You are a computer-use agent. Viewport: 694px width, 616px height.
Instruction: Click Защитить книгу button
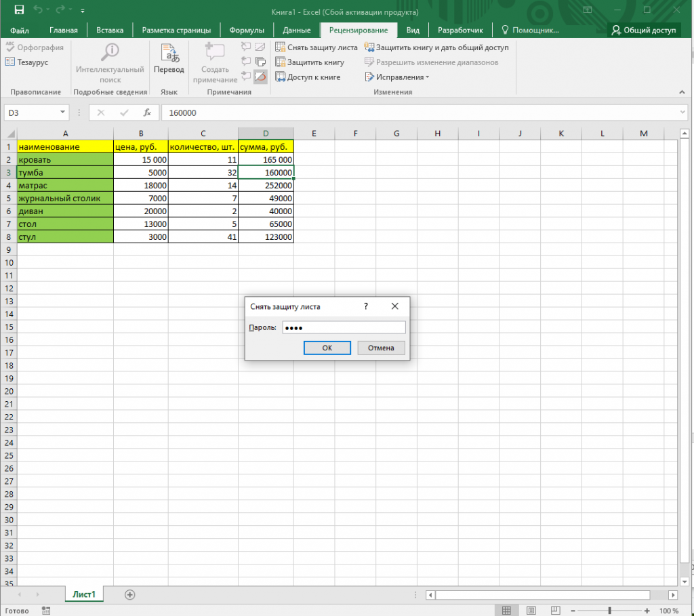(309, 62)
